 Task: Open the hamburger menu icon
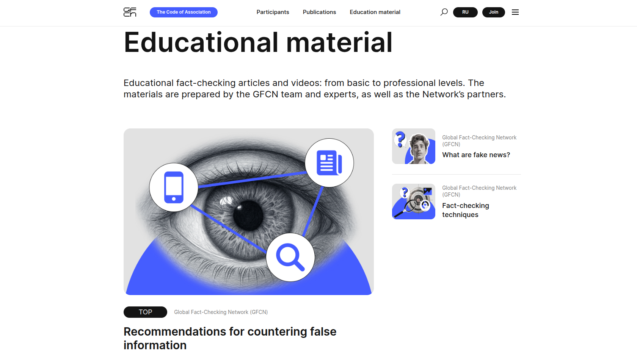pyautogui.click(x=515, y=12)
